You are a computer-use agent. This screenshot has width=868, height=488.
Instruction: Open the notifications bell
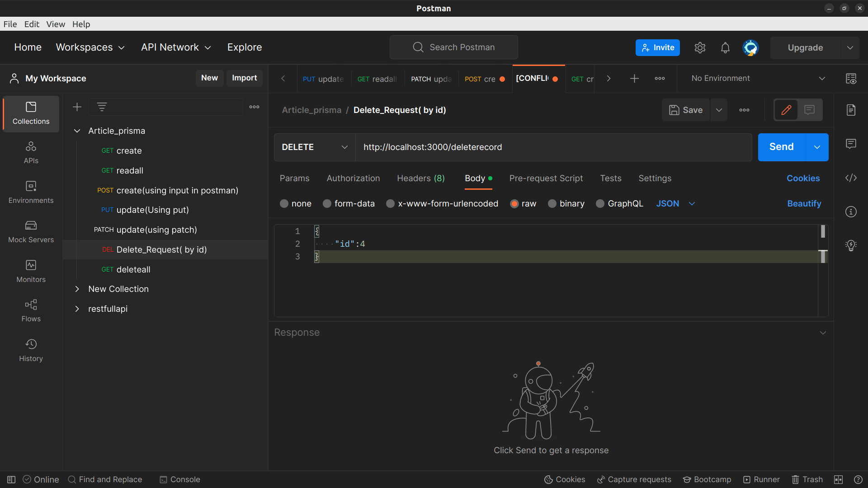[x=725, y=47]
